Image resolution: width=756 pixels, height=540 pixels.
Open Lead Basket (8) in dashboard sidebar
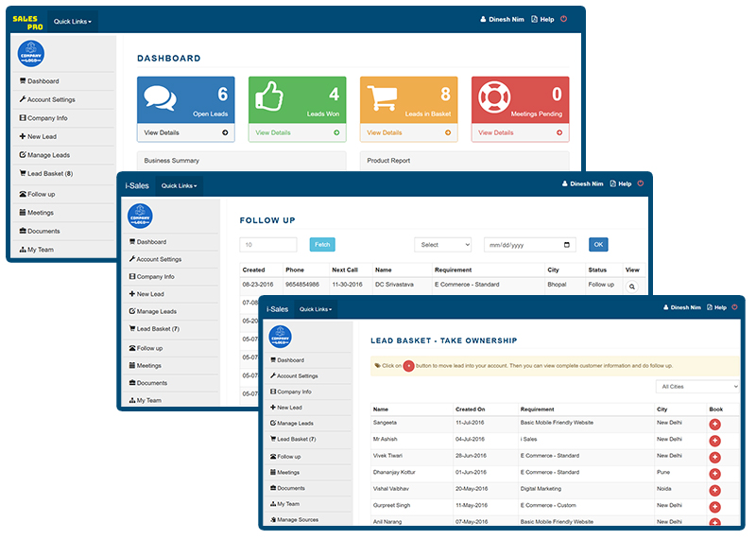tap(45, 173)
